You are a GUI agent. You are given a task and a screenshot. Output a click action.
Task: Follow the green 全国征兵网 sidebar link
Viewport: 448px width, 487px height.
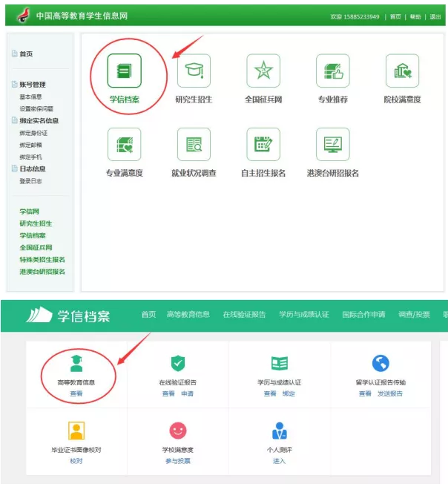tap(36, 247)
